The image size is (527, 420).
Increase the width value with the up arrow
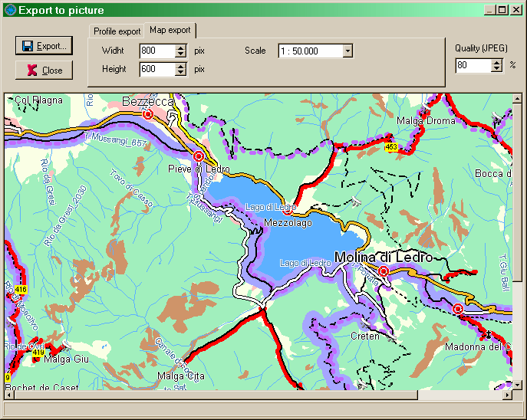[x=181, y=48]
